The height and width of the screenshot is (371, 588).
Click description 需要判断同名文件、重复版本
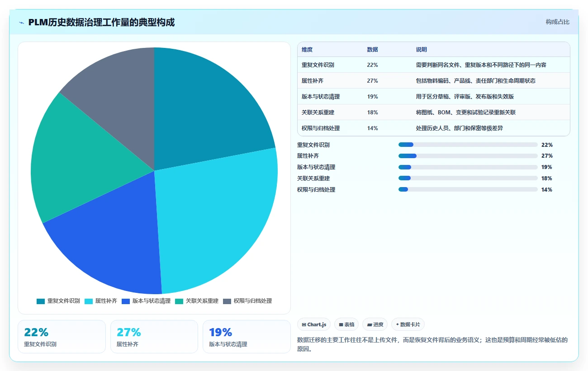tap(481, 65)
